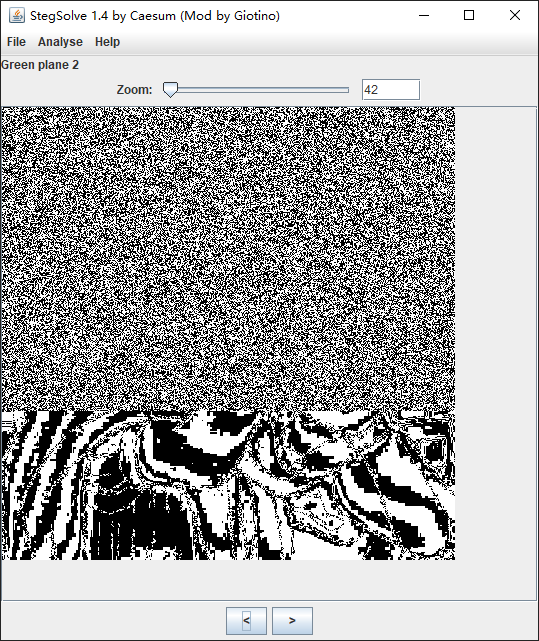This screenshot has height=641, width=539.
Task: Click the zebra-striped lower part of the image
Action: click(x=228, y=485)
